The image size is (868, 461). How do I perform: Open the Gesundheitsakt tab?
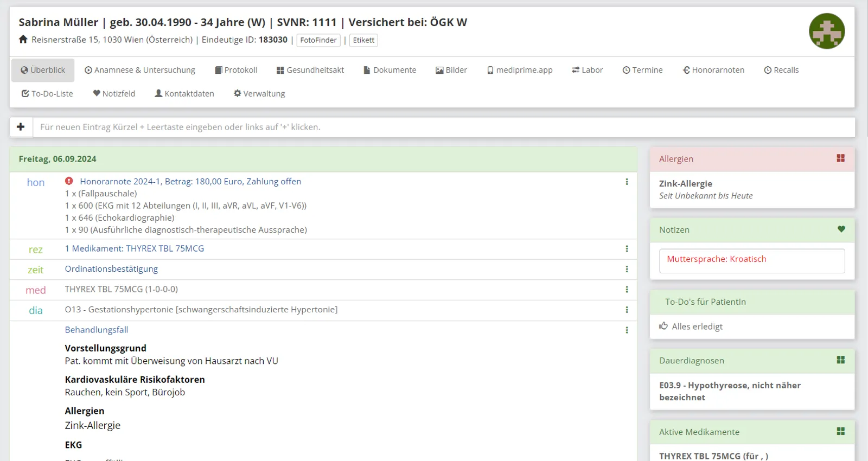(x=310, y=70)
